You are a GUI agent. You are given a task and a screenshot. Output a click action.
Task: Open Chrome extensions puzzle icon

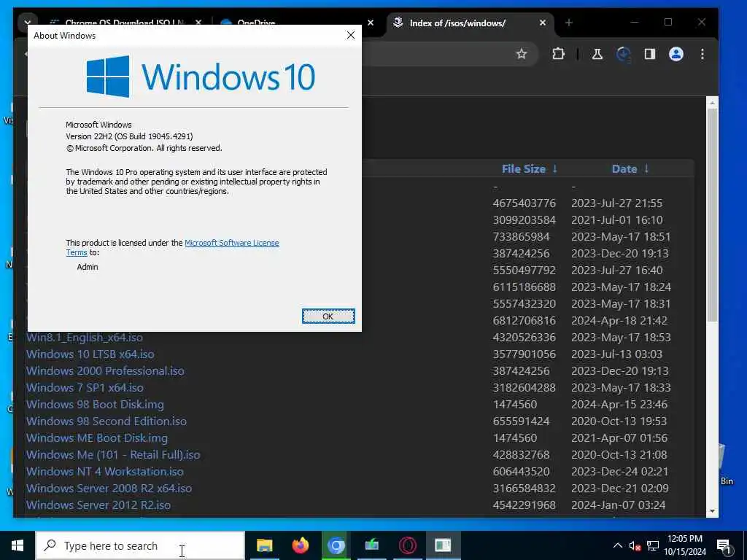tap(558, 54)
